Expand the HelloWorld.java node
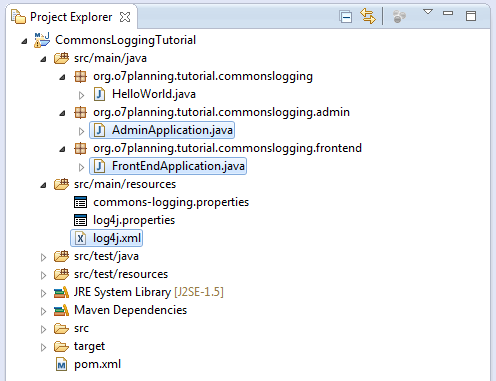This screenshot has width=496, height=381. [x=81, y=95]
